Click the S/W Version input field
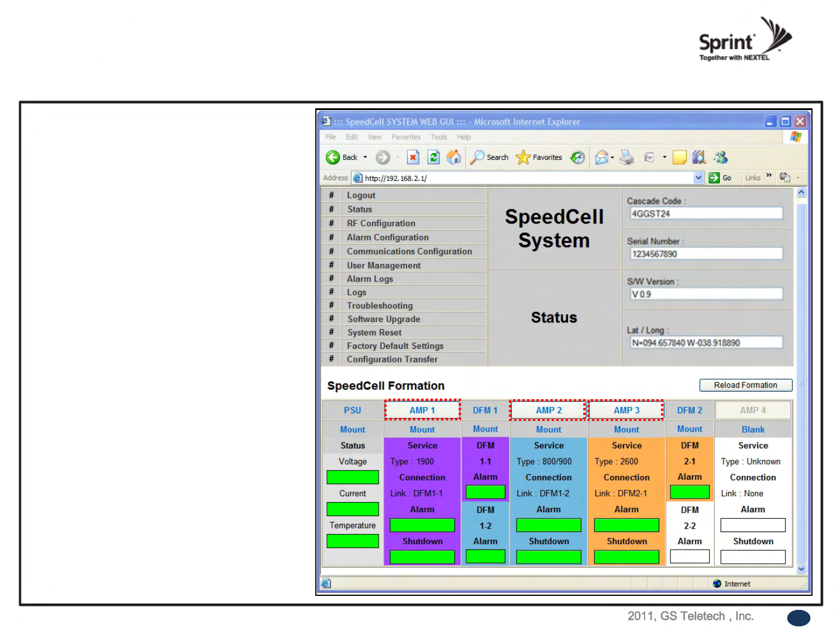This screenshot has width=840, height=631. (x=706, y=294)
